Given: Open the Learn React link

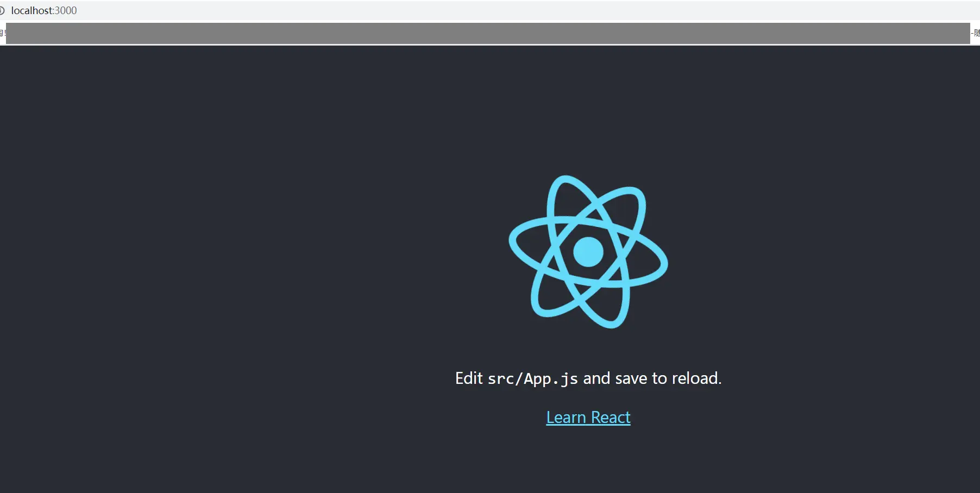Looking at the screenshot, I should click(x=588, y=417).
